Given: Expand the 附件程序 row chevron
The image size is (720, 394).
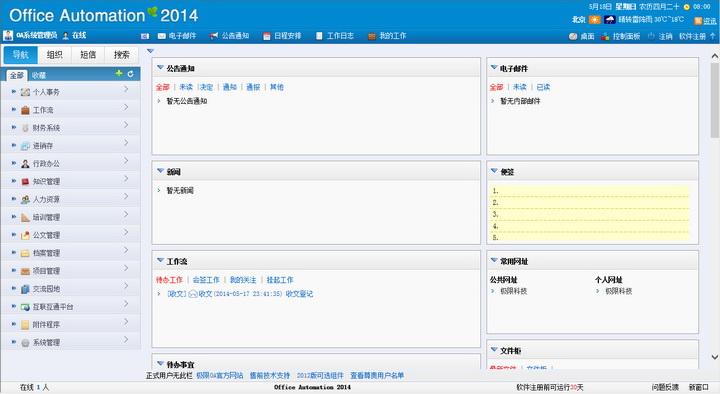Looking at the screenshot, I should [126, 322].
